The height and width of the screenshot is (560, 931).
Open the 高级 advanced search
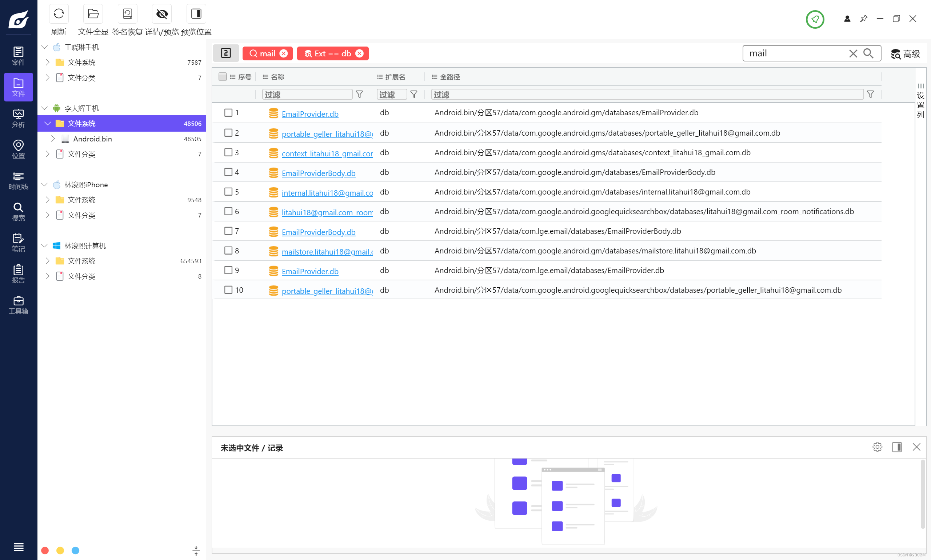point(905,53)
